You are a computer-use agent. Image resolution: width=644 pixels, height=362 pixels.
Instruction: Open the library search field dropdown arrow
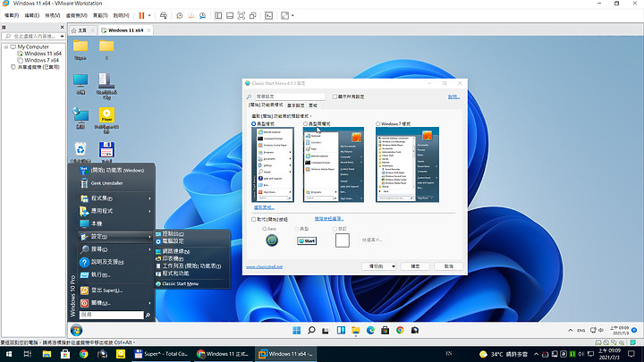(62, 37)
